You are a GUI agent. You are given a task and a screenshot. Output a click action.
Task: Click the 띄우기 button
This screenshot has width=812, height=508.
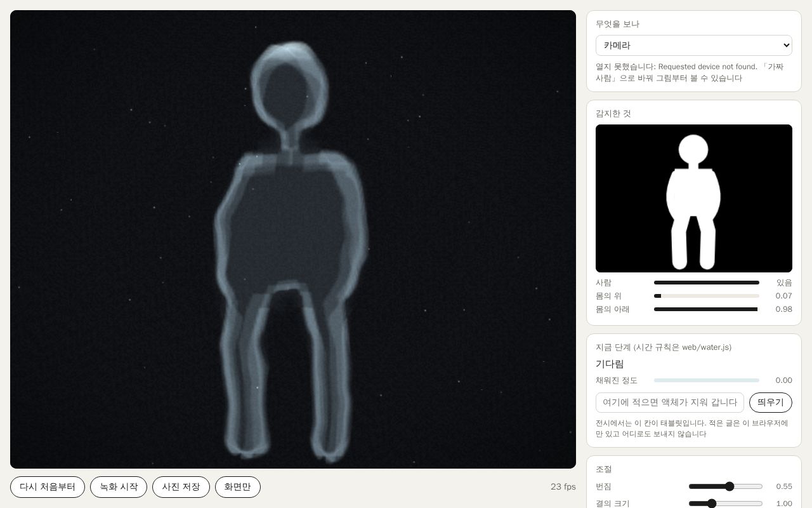(x=771, y=403)
